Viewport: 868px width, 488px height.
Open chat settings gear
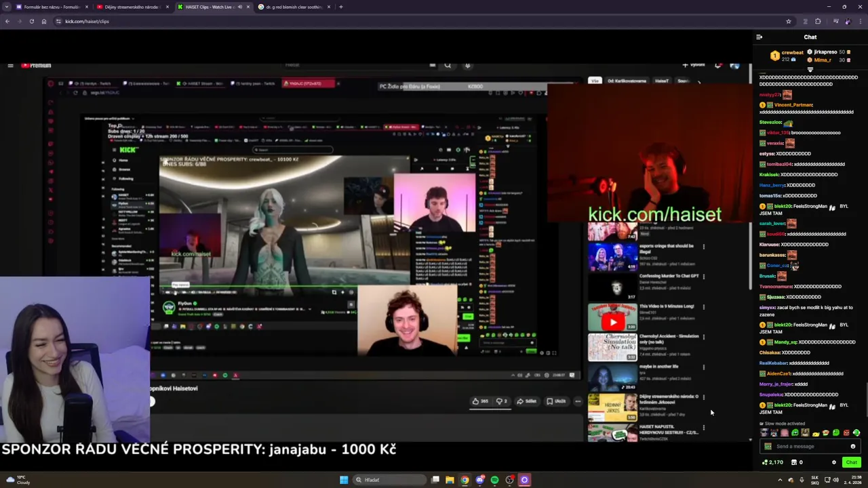coord(834,462)
